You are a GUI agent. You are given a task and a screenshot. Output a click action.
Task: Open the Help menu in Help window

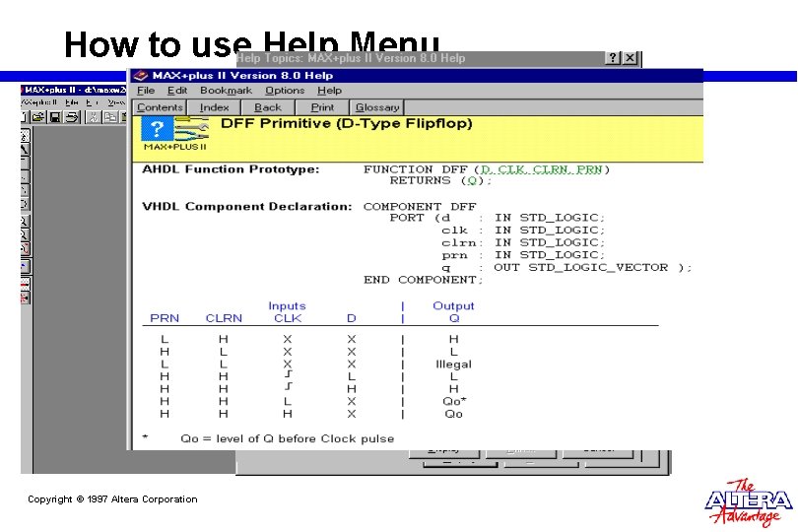(329, 91)
